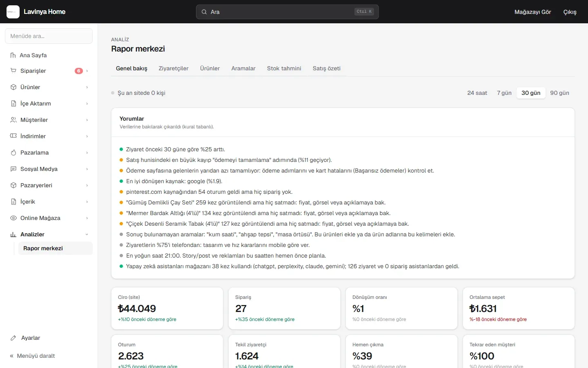Go to the Satış özeti tab
The height and width of the screenshot is (368, 588).
pyautogui.click(x=327, y=68)
